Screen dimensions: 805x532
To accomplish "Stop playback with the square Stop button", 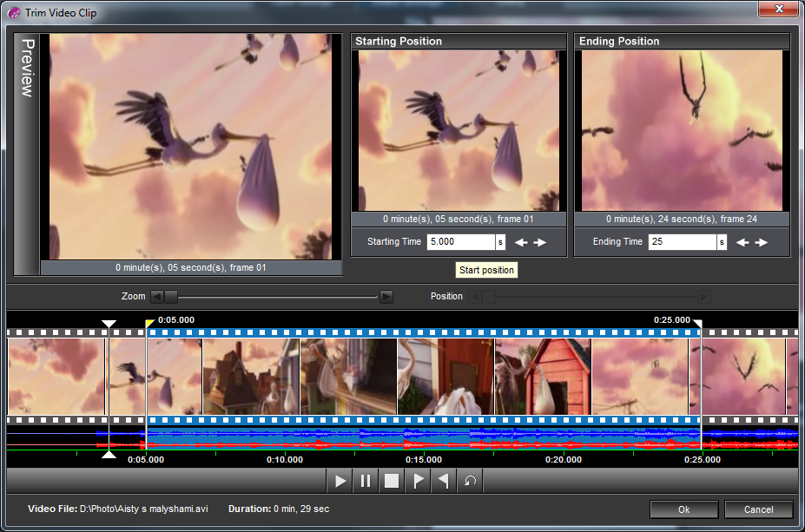I will coord(392,481).
